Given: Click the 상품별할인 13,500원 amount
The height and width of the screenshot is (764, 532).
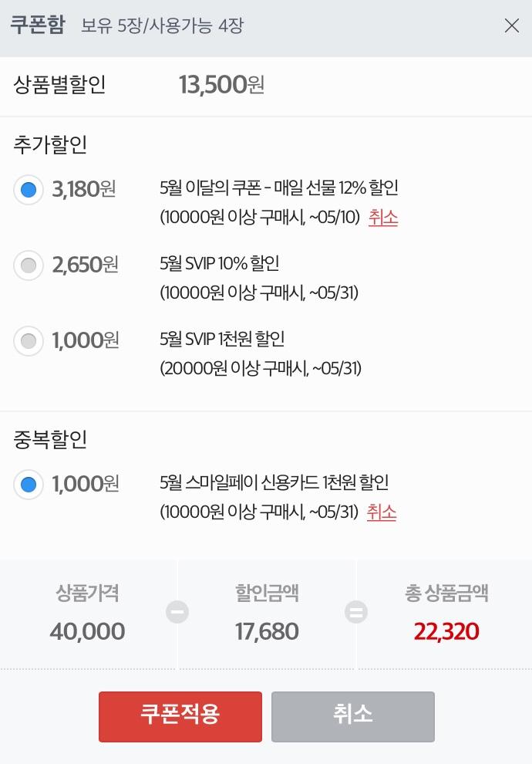Looking at the screenshot, I should pos(221,85).
